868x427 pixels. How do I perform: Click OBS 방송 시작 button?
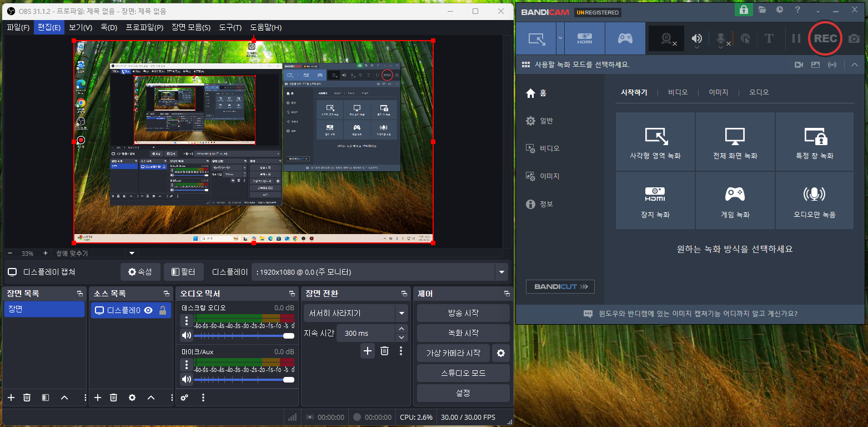click(x=463, y=313)
